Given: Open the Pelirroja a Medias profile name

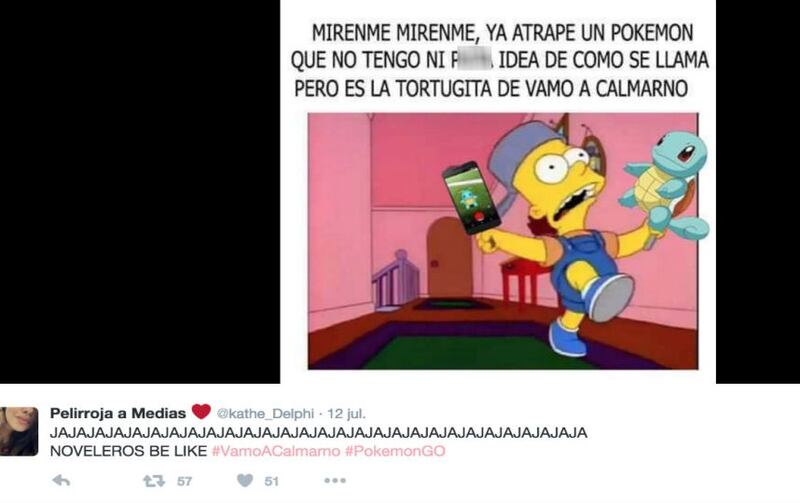Looking at the screenshot, I should coord(118,413).
